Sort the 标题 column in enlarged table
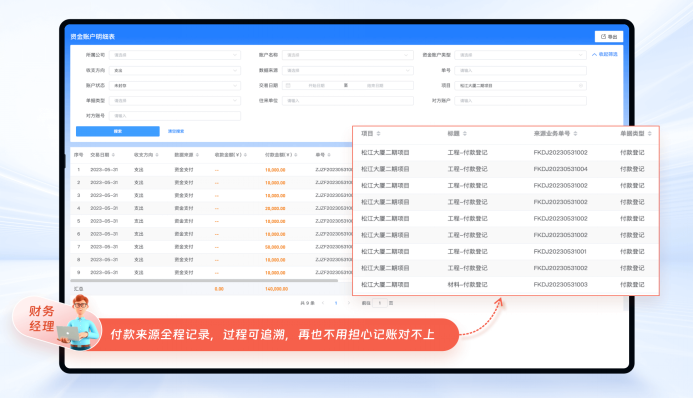This screenshot has height=399, width=693. 465,133
